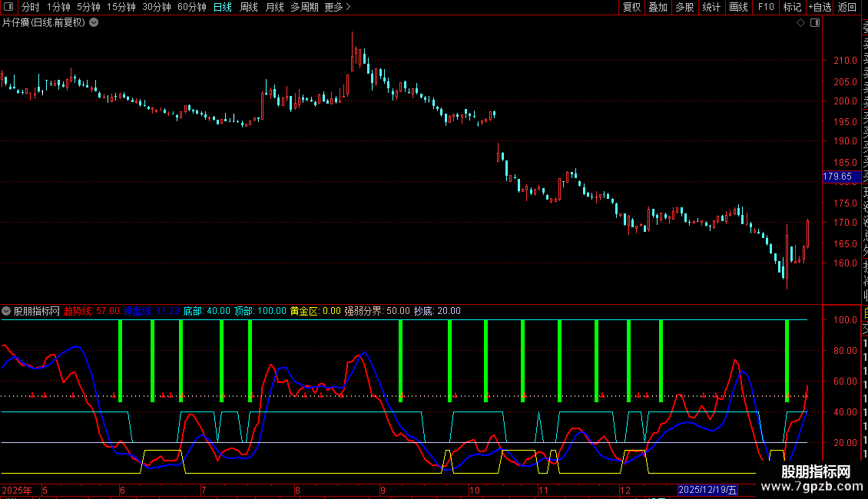Click the diamond marker icon above chart

(x=800, y=23)
